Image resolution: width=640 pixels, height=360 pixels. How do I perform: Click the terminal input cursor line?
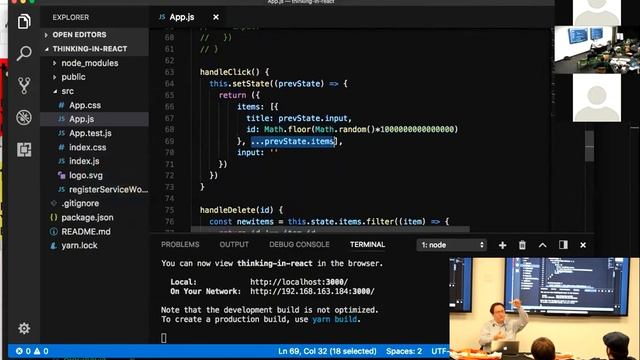pos(164,338)
